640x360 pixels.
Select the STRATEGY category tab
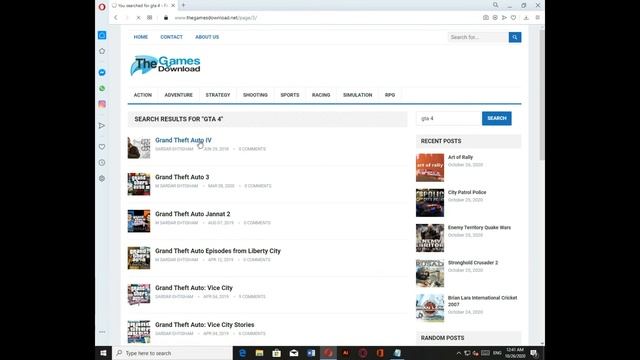pos(218,95)
